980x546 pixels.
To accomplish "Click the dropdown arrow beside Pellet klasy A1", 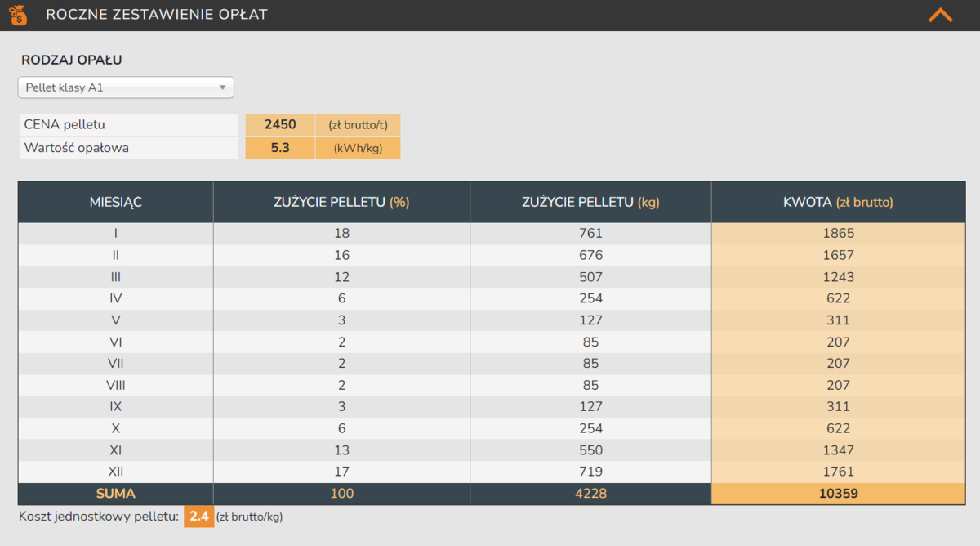I will [x=222, y=87].
